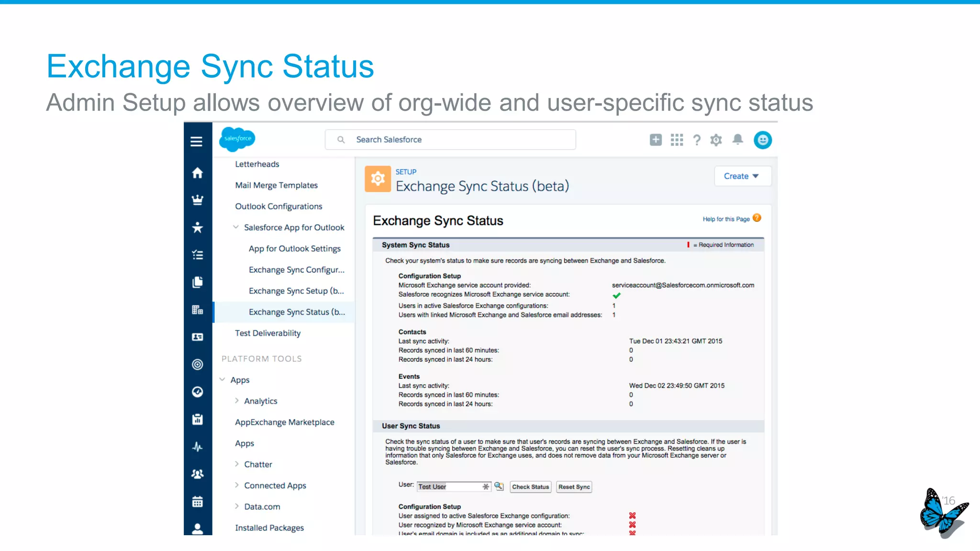Click the Reset Sync button
The height and width of the screenshot is (551, 980).
[x=574, y=487]
